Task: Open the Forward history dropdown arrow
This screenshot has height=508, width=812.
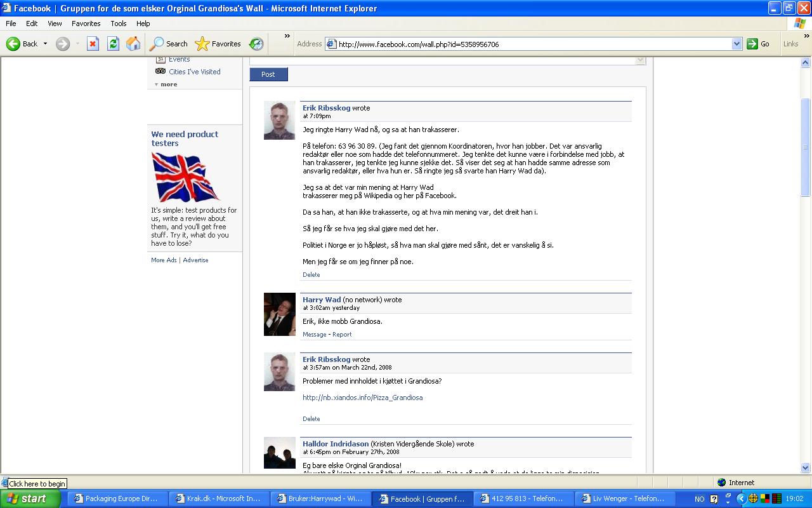Action: click(x=77, y=44)
